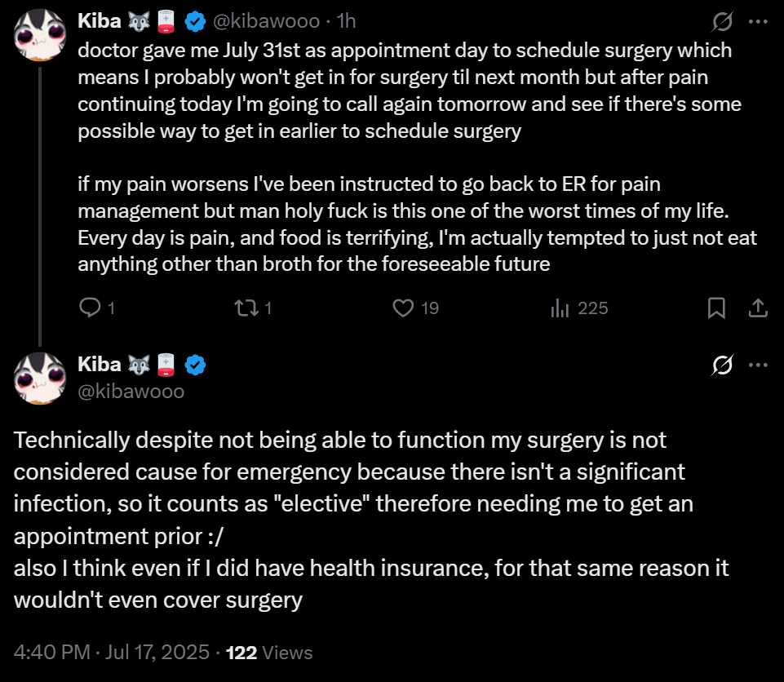This screenshot has height=682, width=784.
Task: Click the Grok icon on second tweet
Action: pos(722,365)
